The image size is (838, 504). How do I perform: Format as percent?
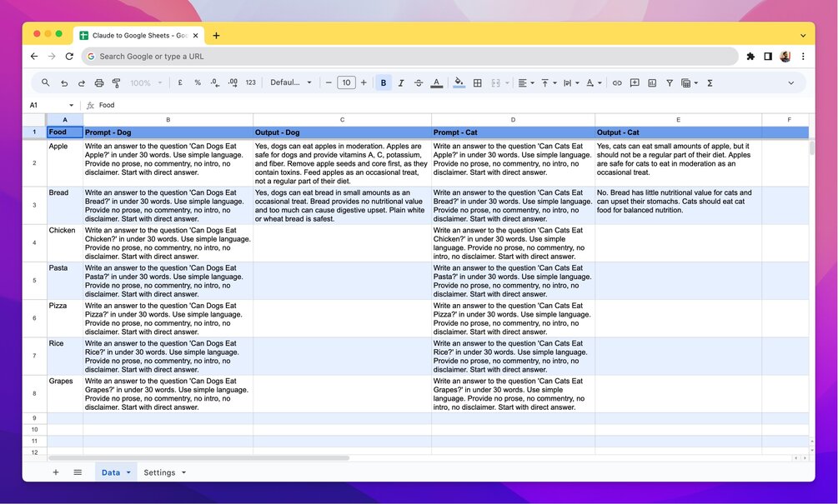(198, 82)
